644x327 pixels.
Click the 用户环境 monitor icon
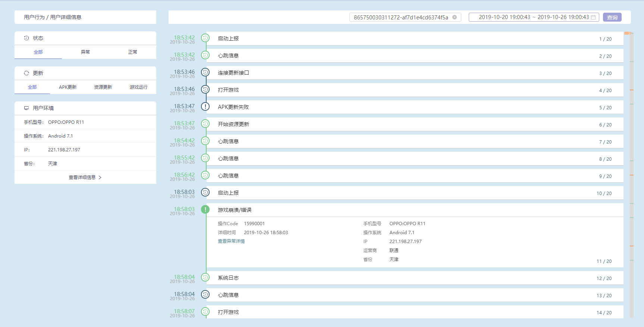(26, 108)
